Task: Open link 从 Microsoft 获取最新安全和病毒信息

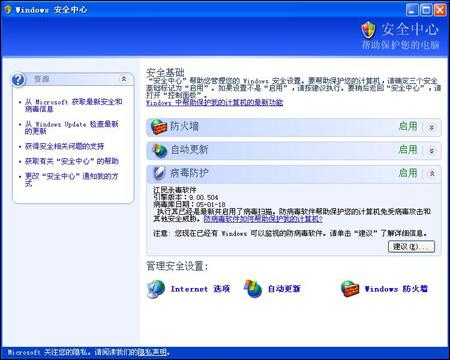Action: 73,105
